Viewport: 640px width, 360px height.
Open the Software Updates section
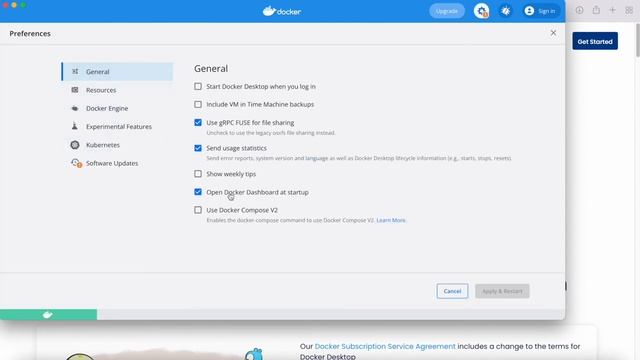pyautogui.click(x=117, y=163)
